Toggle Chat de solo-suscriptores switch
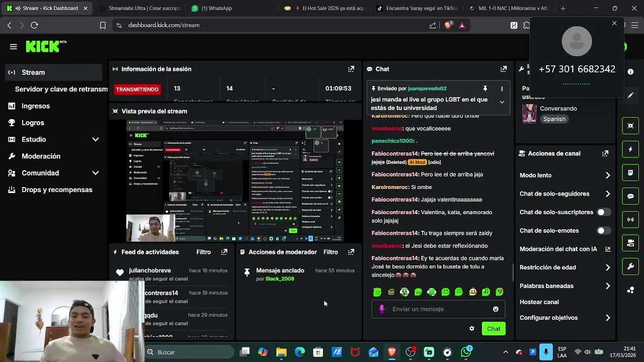Viewport: 644px width, 362px height. [604, 212]
